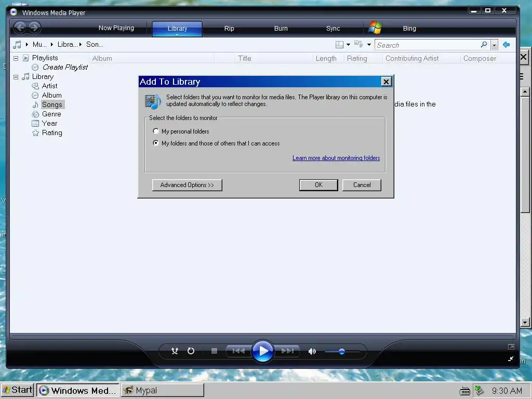Switch to the Sync tab

(333, 29)
